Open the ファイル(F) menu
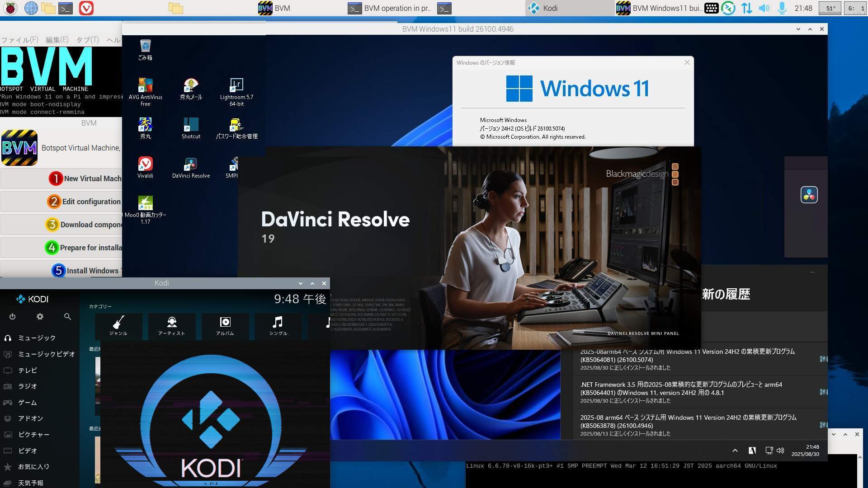 pyautogui.click(x=19, y=40)
